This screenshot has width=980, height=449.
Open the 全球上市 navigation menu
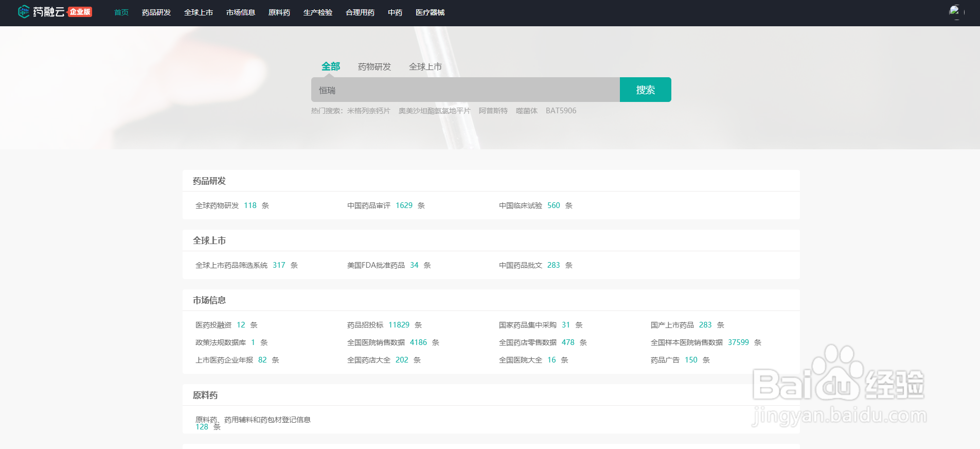[x=199, y=12]
